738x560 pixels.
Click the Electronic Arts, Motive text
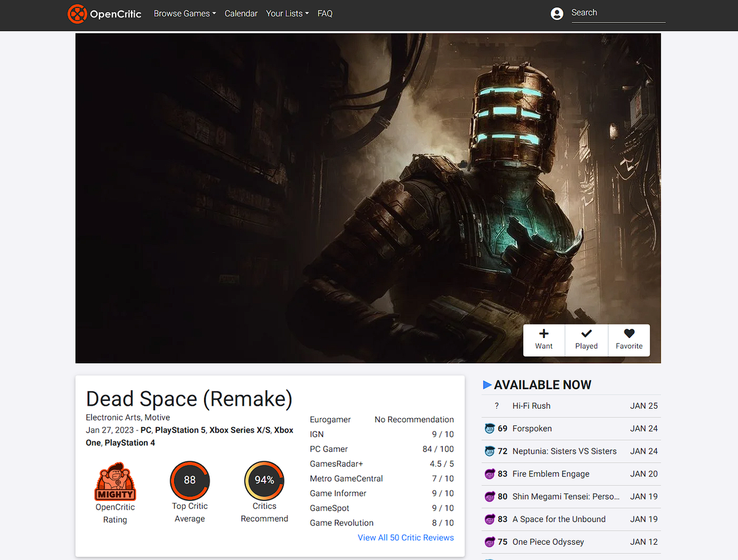[128, 417]
